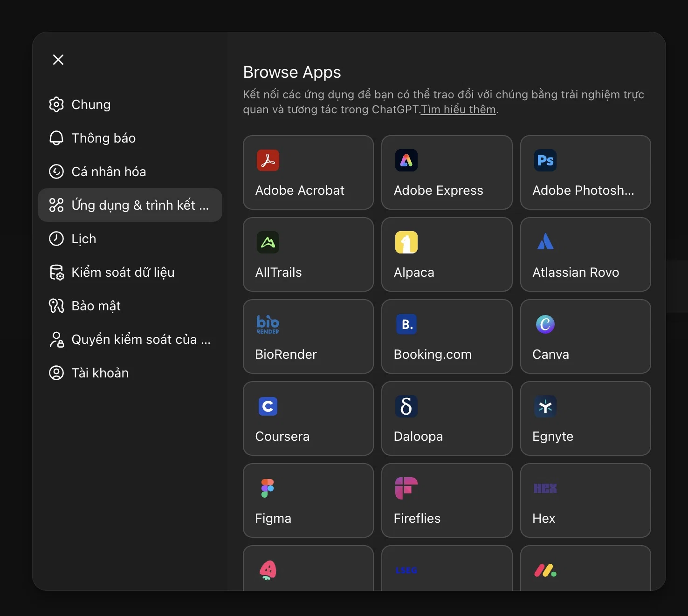Choose the Canva app card
The width and height of the screenshot is (688, 616).
585,336
